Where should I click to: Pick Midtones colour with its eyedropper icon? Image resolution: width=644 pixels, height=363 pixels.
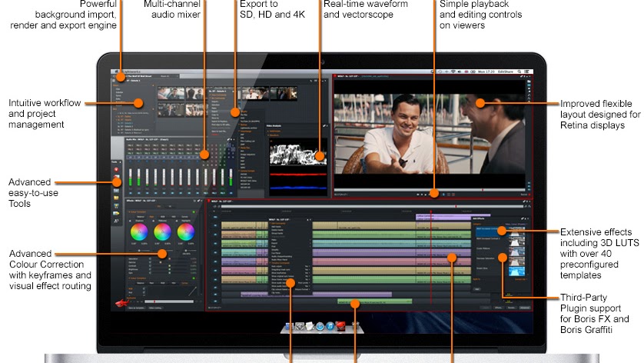click(x=153, y=221)
